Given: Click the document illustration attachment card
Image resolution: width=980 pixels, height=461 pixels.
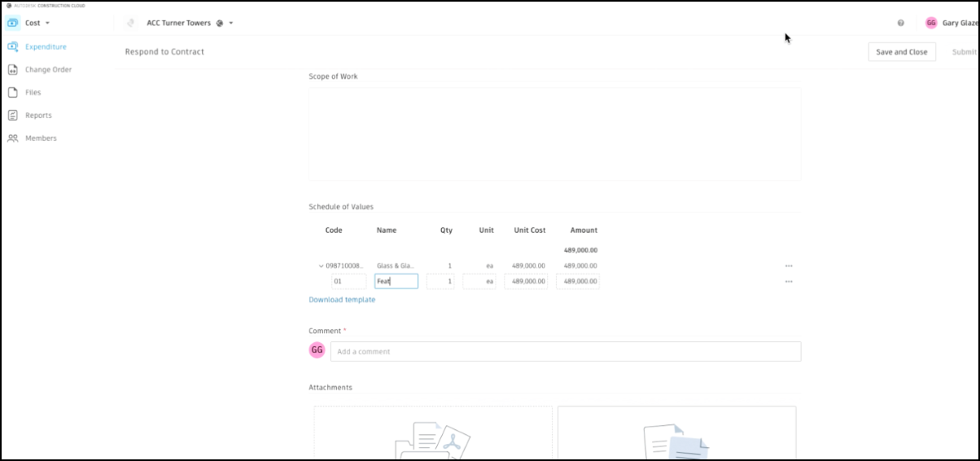Looking at the screenshot, I should coord(676,432).
